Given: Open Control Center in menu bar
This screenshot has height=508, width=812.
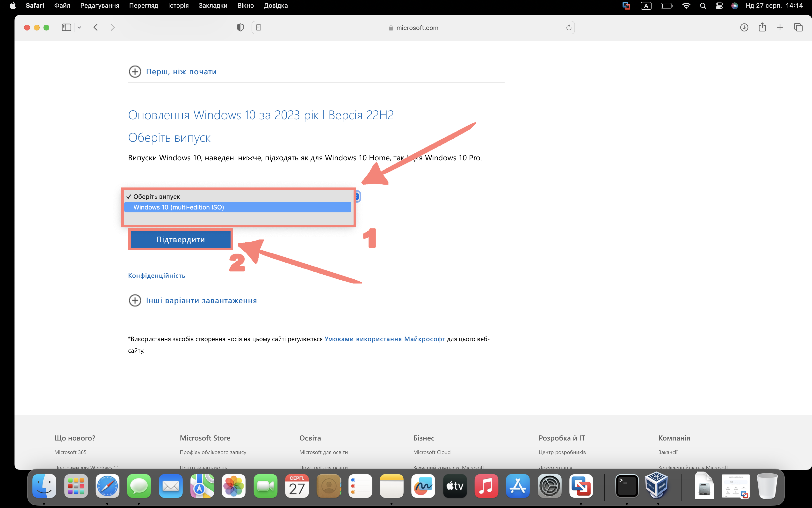Looking at the screenshot, I should (719, 6).
